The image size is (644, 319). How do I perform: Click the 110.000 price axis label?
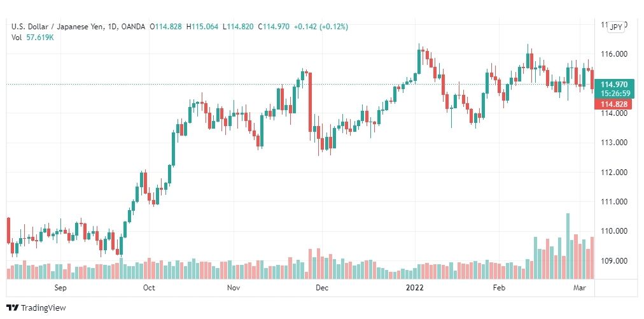pyautogui.click(x=612, y=231)
